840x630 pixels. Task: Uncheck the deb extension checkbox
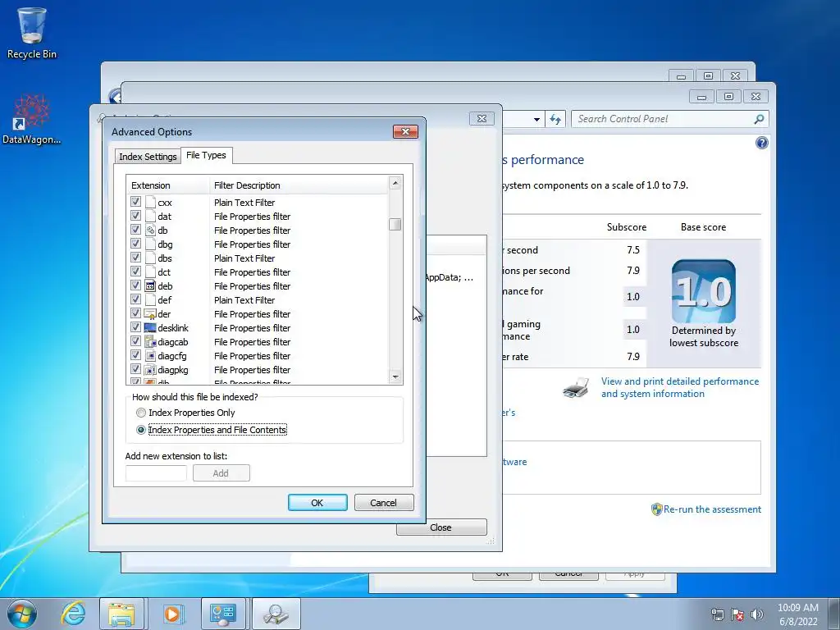pyautogui.click(x=135, y=285)
